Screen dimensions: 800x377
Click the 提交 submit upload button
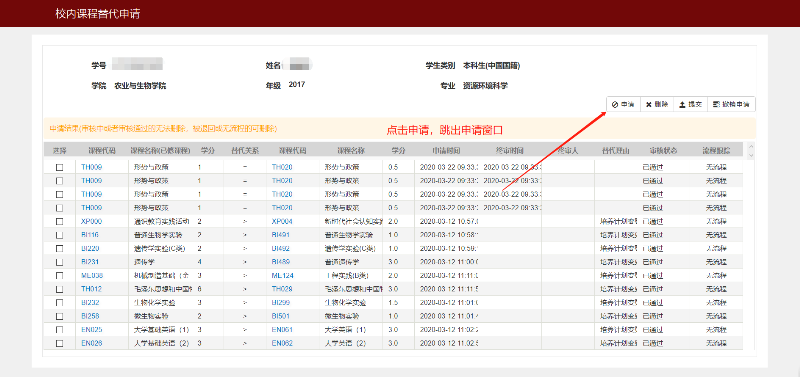pyautogui.click(x=690, y=104)
